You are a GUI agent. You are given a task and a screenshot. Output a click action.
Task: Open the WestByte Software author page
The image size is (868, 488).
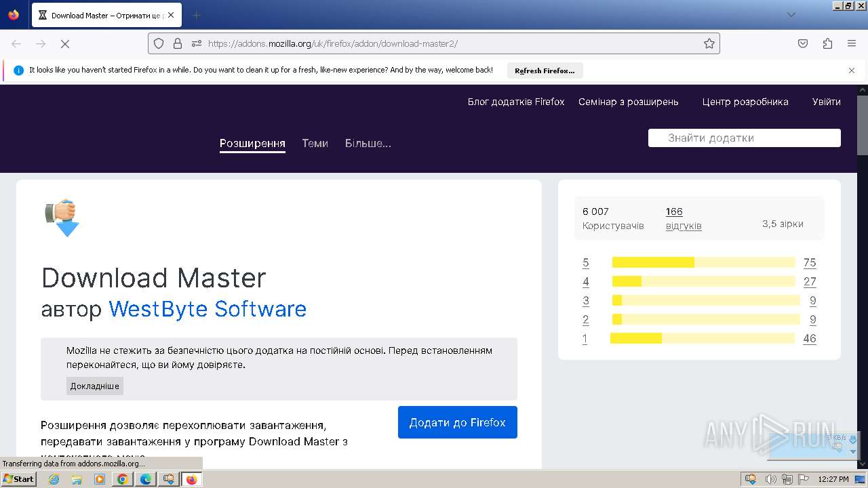(208, 309)
